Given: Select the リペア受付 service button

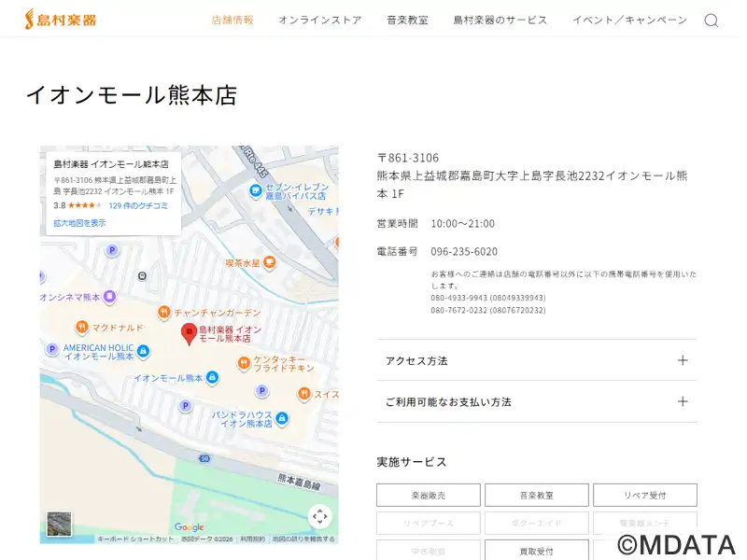Looking at the screenshot, I should click(644, 496).
